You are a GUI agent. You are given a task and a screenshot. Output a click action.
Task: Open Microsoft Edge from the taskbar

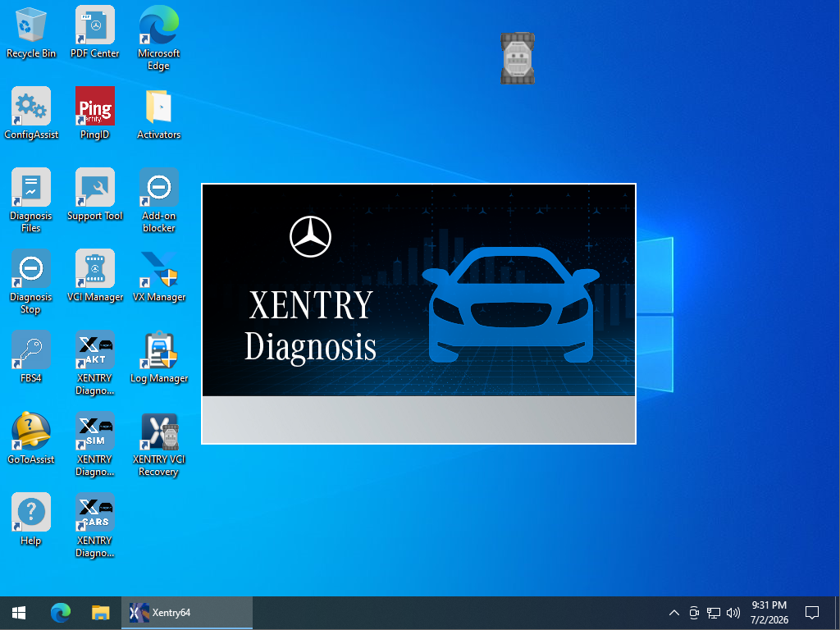[x=61, y=613]
